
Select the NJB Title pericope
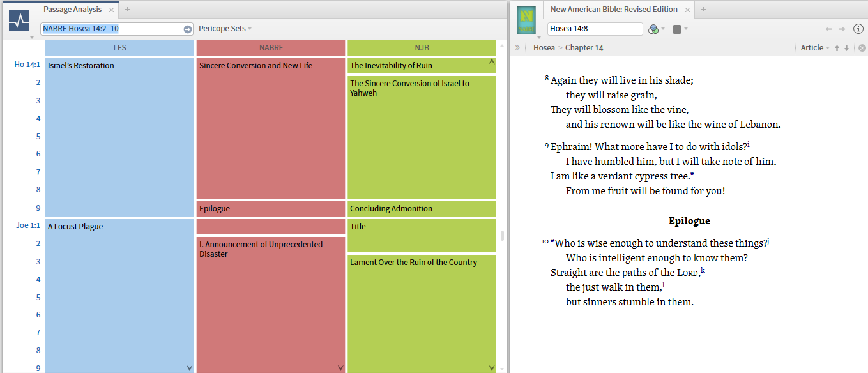(x=422, y=235)
